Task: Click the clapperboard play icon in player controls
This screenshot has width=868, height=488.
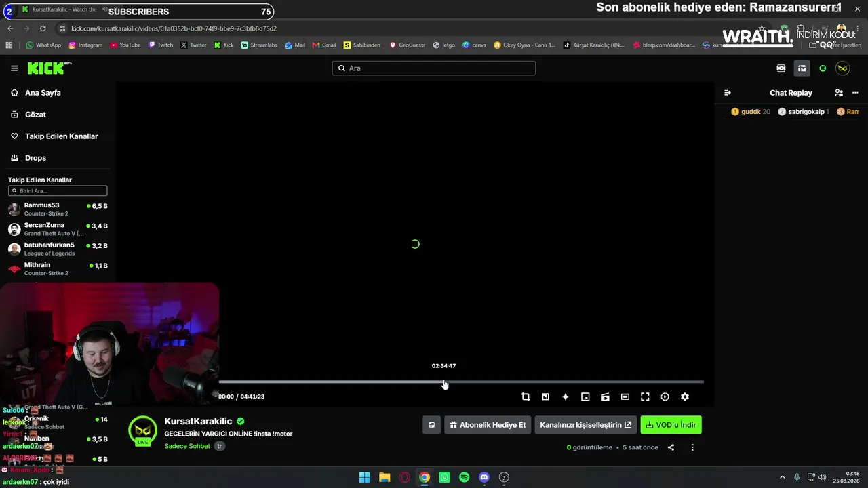Action: pyautogui.click(x=606, y=396)
